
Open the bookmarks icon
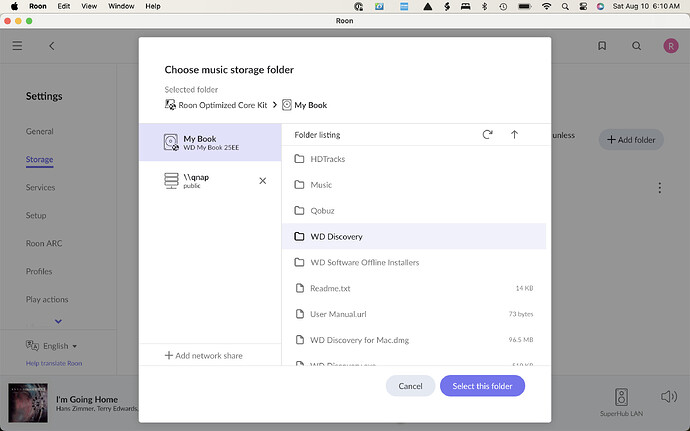602,46
